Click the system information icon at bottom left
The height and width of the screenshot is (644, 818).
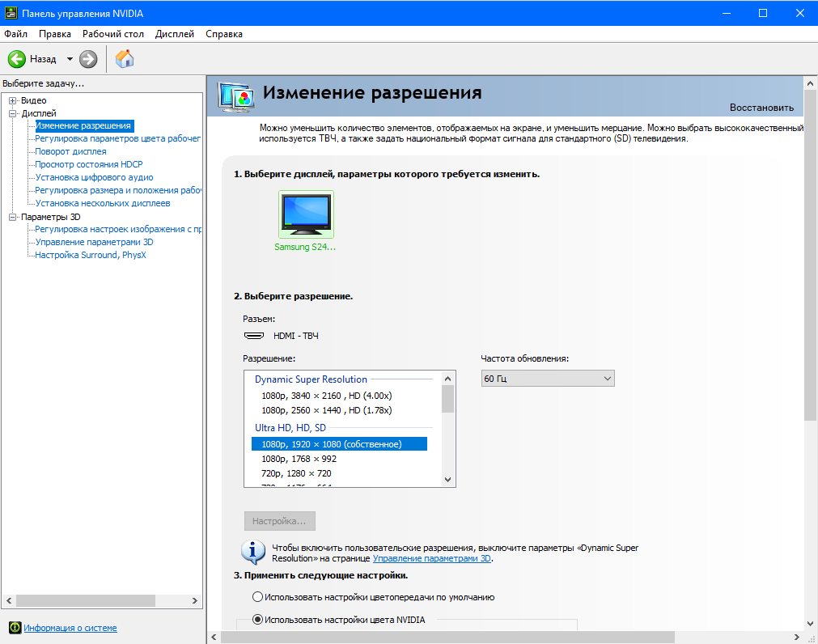pos(15,628)
